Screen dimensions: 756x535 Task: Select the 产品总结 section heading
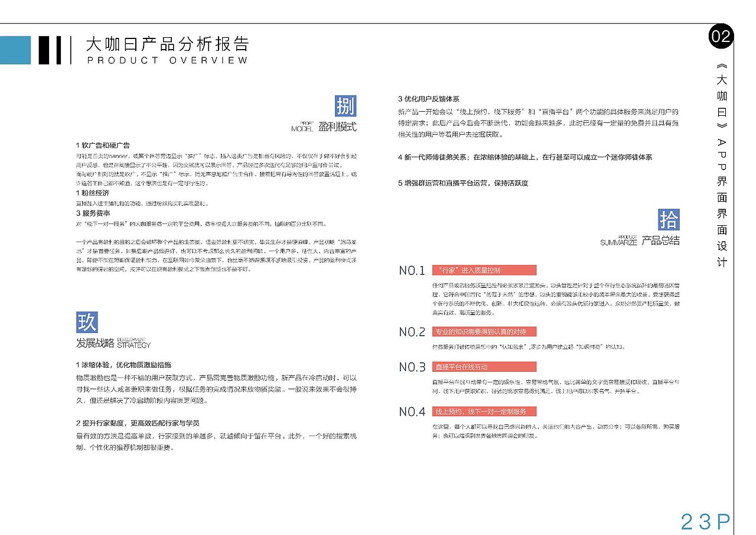click(x=660, y=241)
